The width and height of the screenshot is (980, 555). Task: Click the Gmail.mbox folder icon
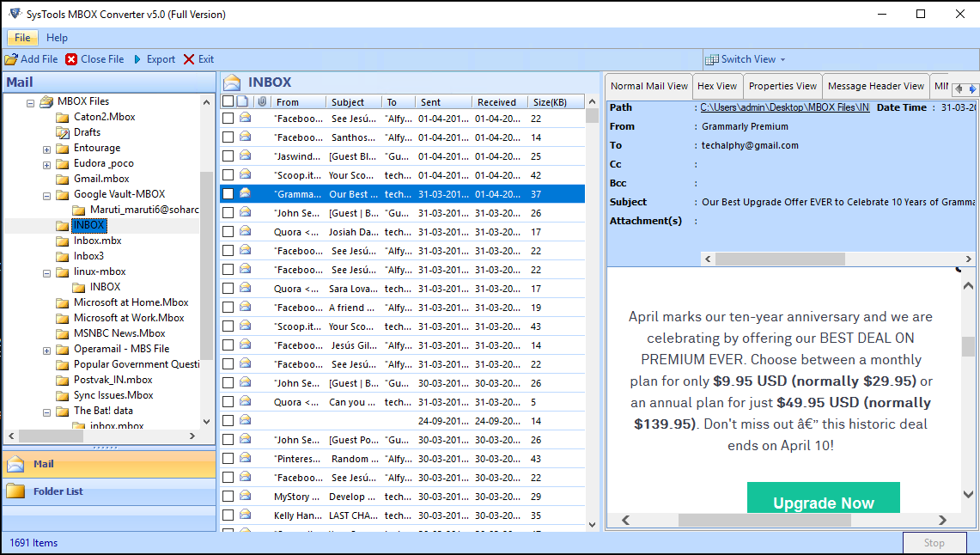[62, 179]
